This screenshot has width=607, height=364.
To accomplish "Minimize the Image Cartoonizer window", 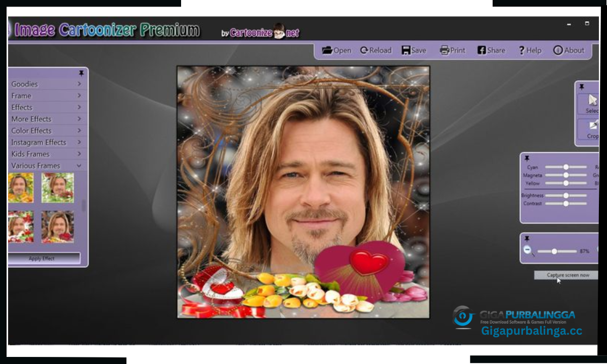I will (x=570, y=24).
